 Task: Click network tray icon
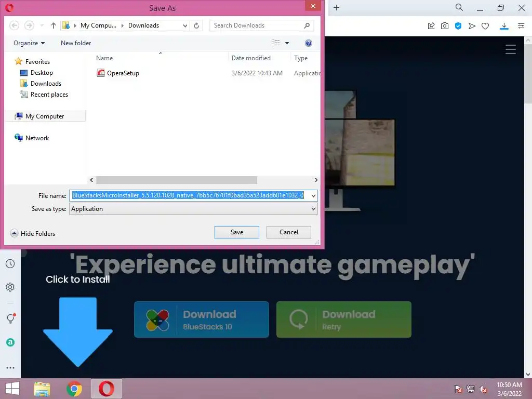coord(470,389)
